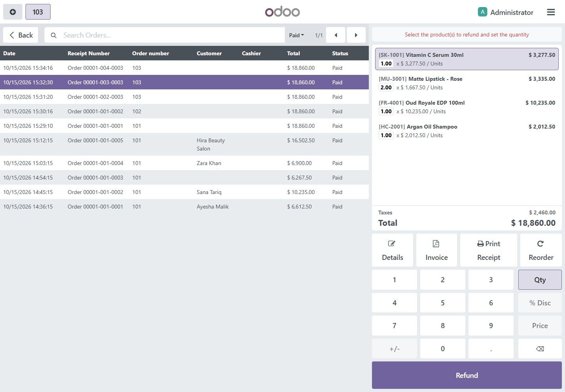The height and width of the screenshot is (392, 565).
Task: Click the next page arrow
Action: click(x=356, y=35)
